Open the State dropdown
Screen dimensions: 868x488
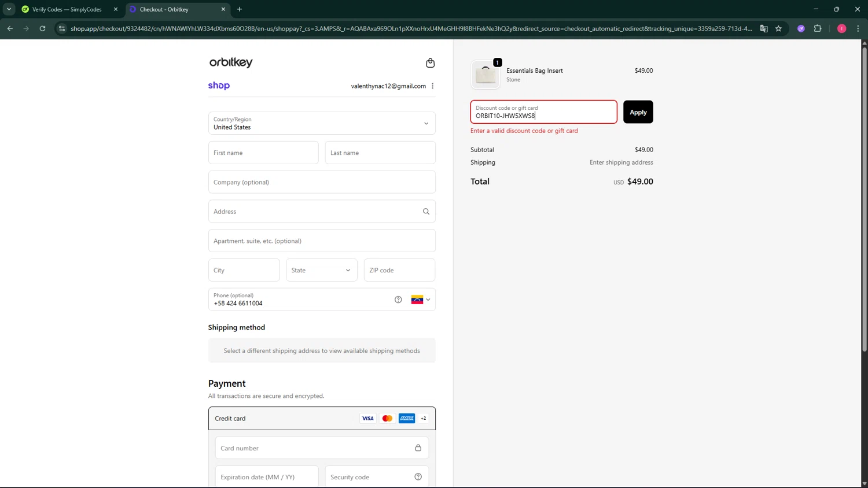point(321,270)
